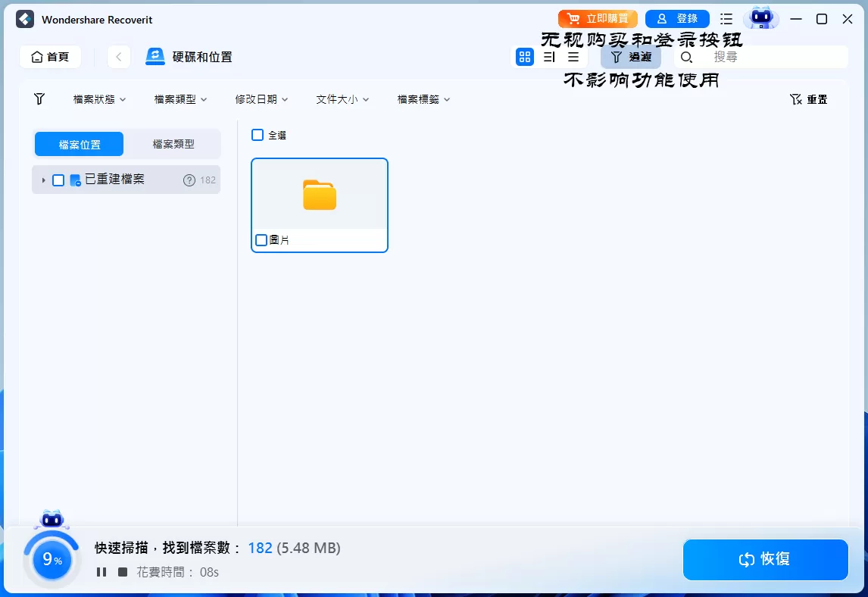Switch to the 檔案類型 tab
This screenshot has height=597, width=868.
(173, 144)
